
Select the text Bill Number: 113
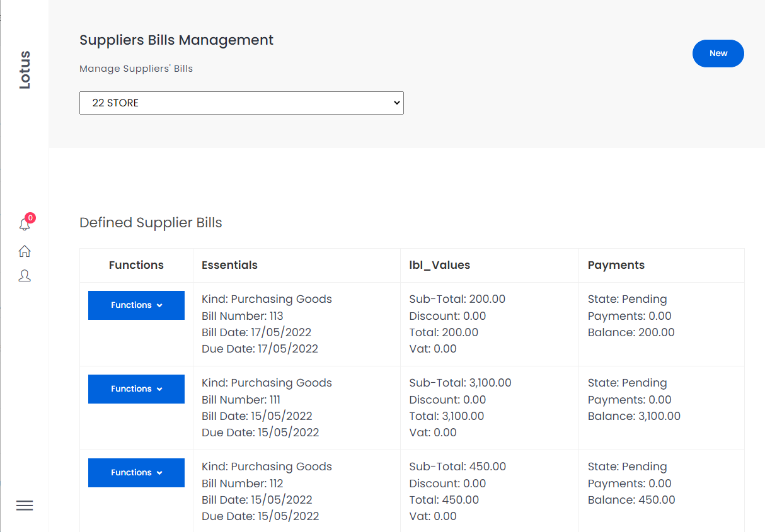pos(243,316)
